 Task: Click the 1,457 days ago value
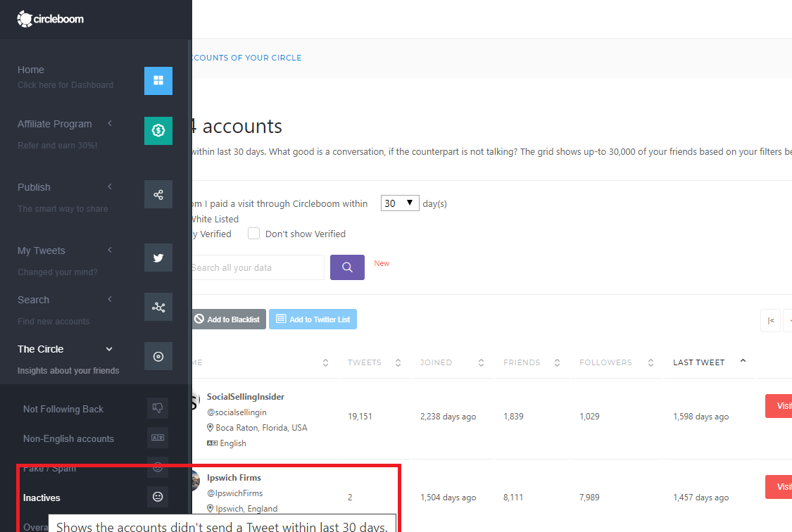[700, 498]
